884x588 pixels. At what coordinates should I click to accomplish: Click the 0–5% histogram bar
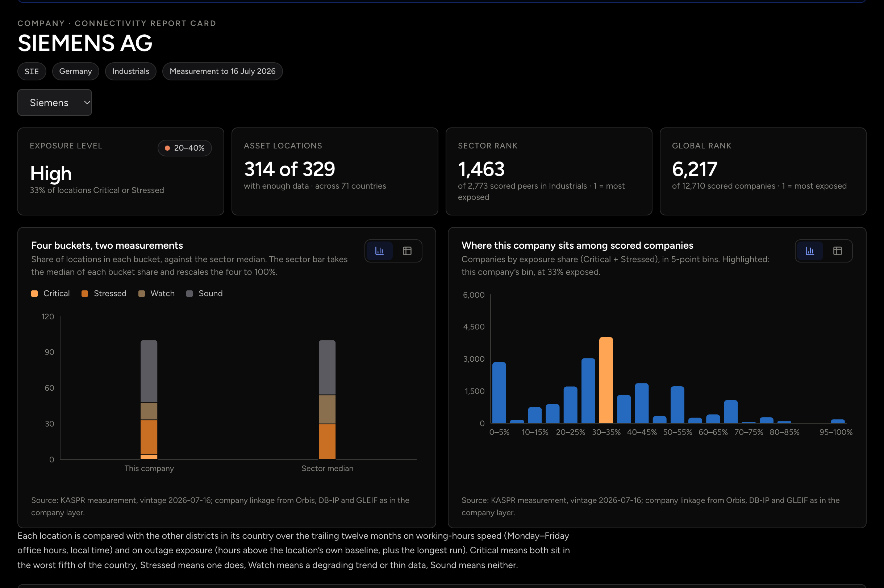[499, 392]
